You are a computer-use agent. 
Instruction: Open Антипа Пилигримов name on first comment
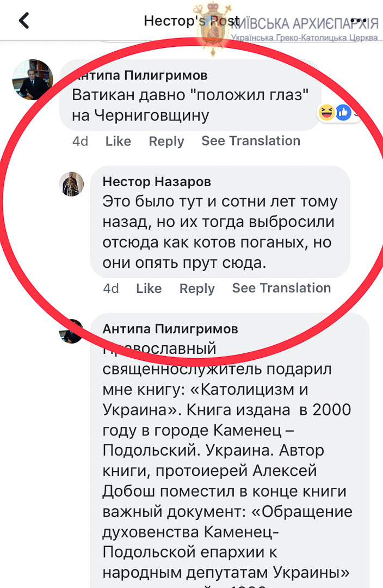coord(139,75)
